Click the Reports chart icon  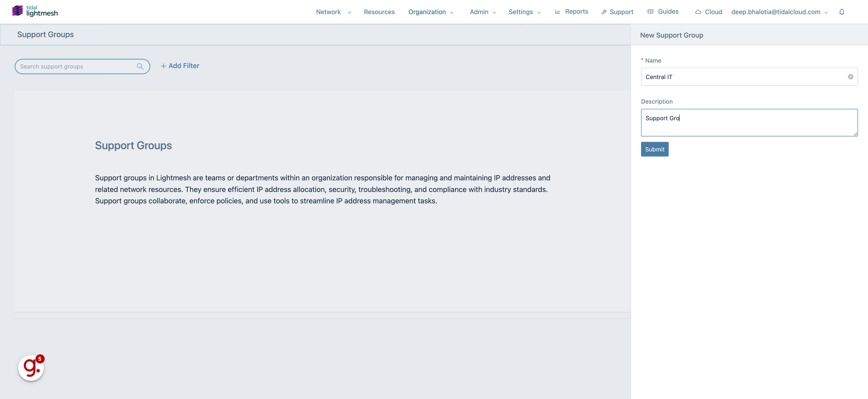tap(557, 12)
